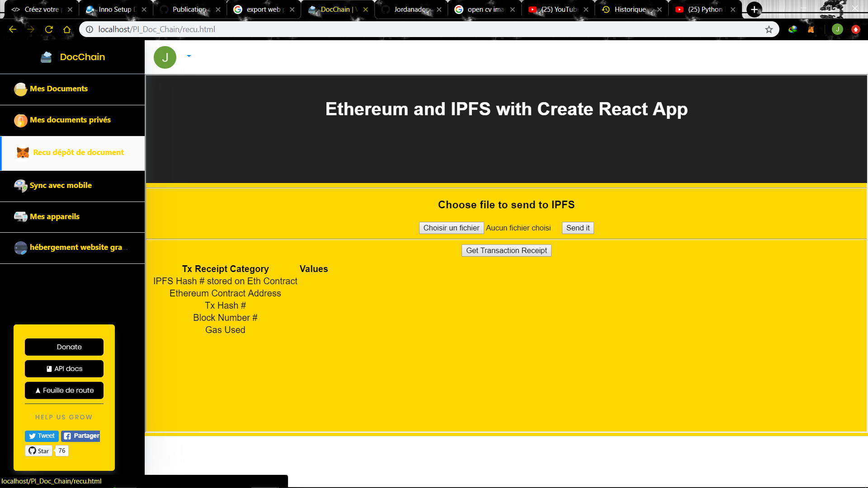868x488 pixels.
Task: Click the hébergement website globe icon
Action: click(x=20, y=248)
